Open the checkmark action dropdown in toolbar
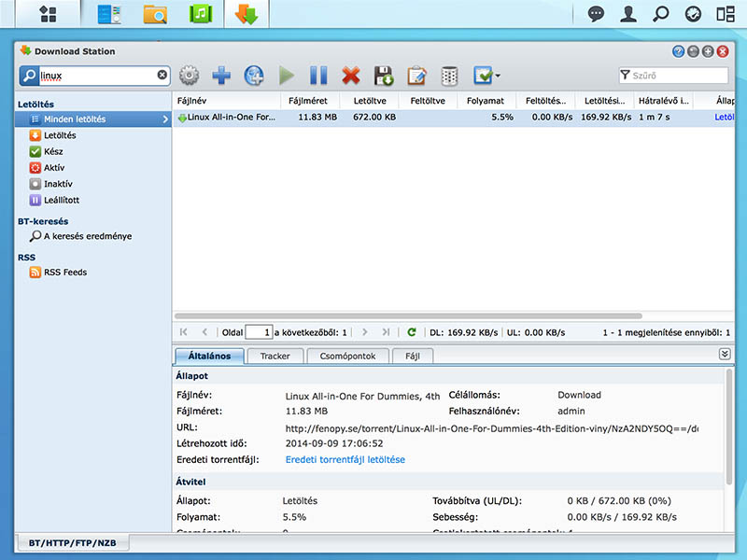This screenshot has width=747, height=560. coord(486,76)
